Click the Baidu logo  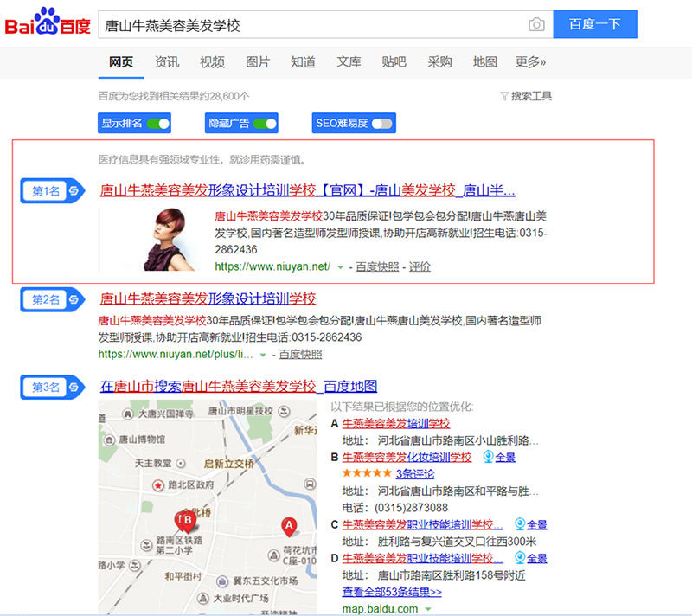48,22
